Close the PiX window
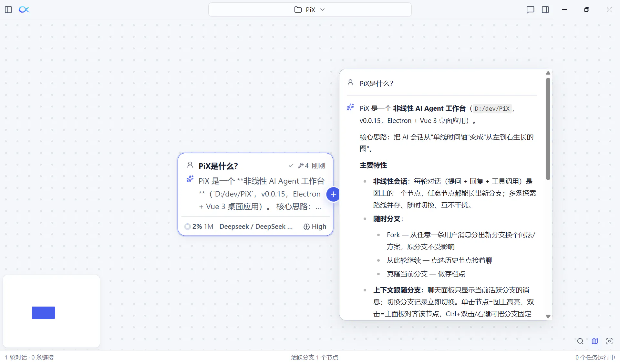 click(609, 10)
